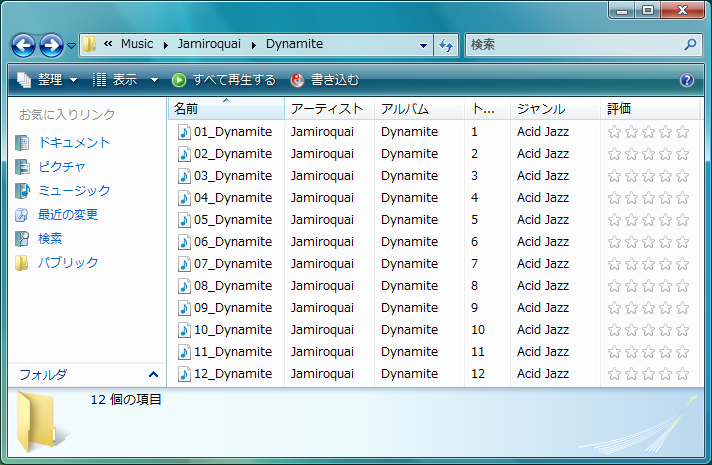Expand the フォルダ folders pane
This screenshot has height=465, width=712.
(153, 374)
